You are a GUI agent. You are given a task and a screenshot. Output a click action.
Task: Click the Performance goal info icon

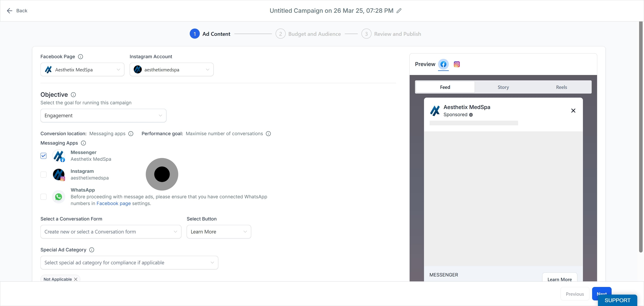(268, 134)
